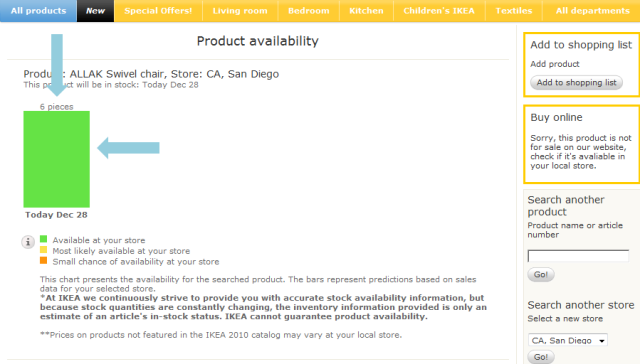Click the left-pointing blue arrow graphic
This screenshot has height=364, width=640.
(x=128, y=148)
